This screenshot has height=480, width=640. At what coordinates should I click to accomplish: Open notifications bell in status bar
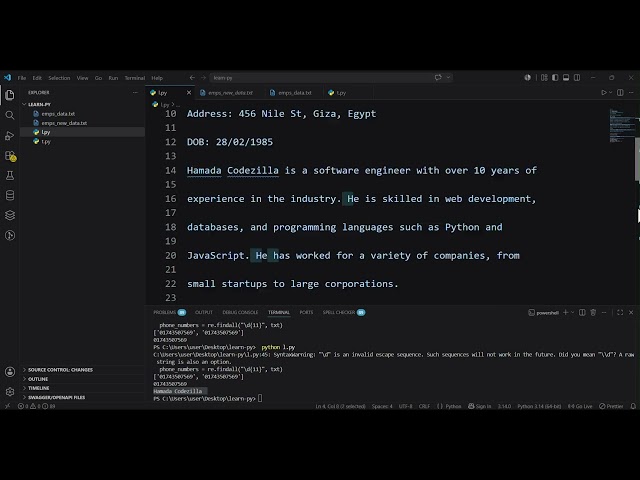(x=633, y=406)
